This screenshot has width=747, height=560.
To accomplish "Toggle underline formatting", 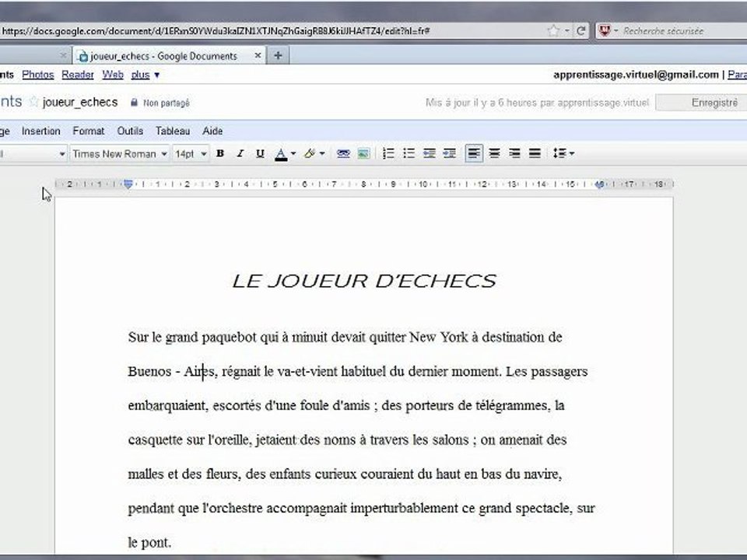I will 260,154.
